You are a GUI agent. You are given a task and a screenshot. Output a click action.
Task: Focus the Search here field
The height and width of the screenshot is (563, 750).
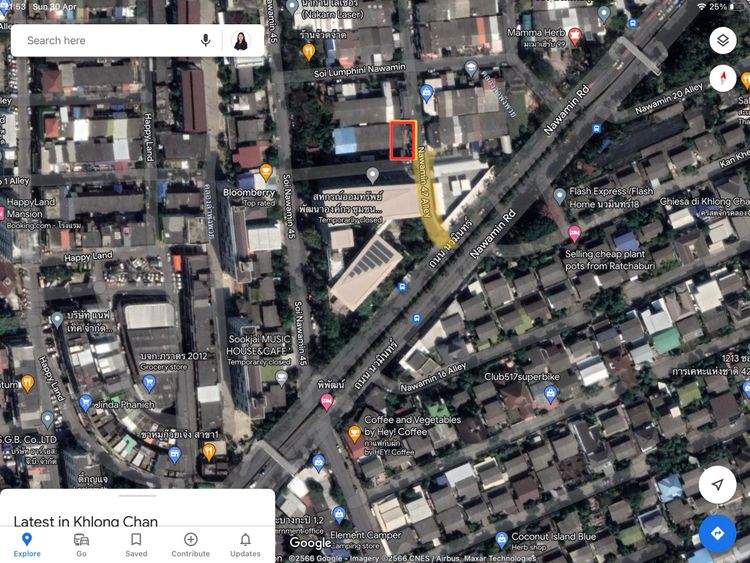[110, 41]
